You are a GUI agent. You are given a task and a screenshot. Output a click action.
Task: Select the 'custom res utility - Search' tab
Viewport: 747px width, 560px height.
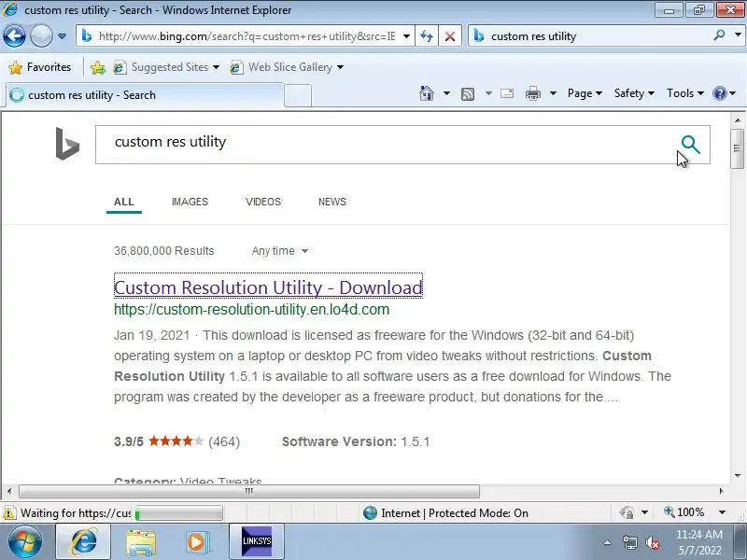145,95
